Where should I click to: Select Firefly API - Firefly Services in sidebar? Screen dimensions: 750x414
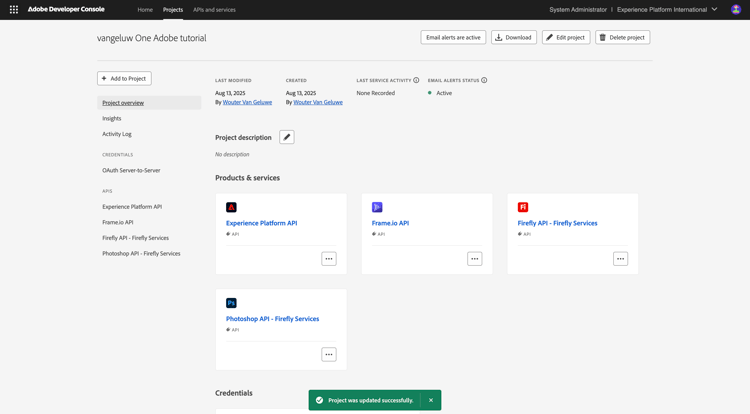point(135,238)
